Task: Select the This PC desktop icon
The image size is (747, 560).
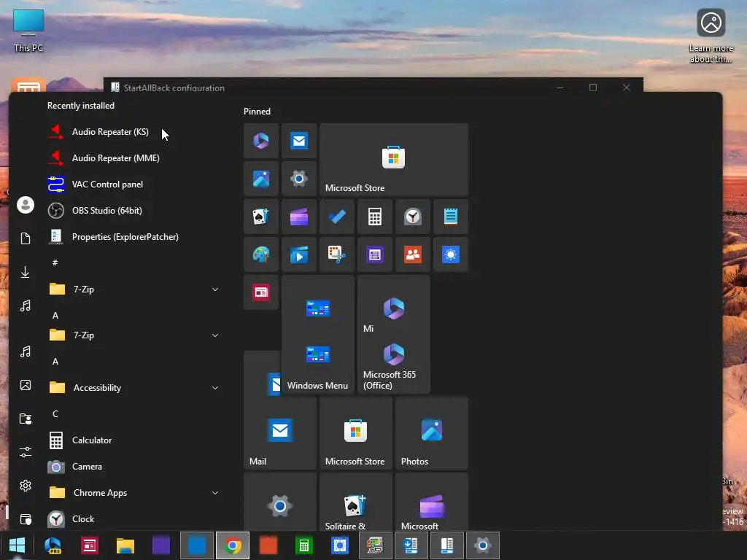Action: (x=28, y=31)
